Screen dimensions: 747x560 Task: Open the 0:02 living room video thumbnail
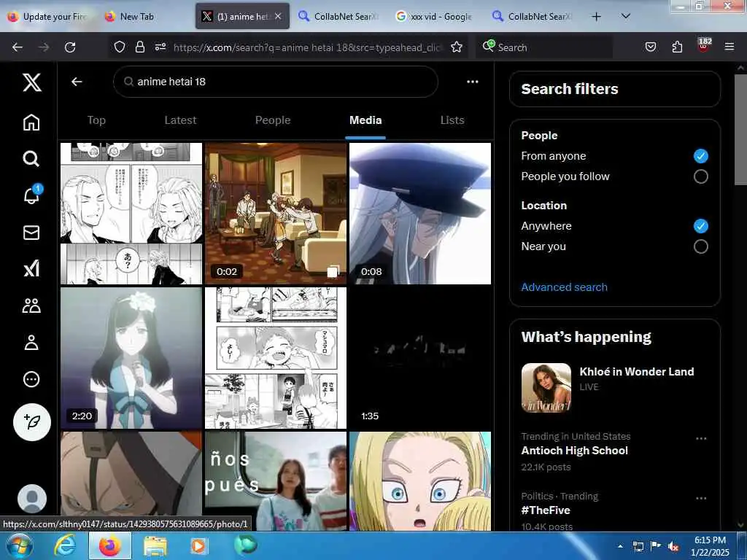(276, 214)
